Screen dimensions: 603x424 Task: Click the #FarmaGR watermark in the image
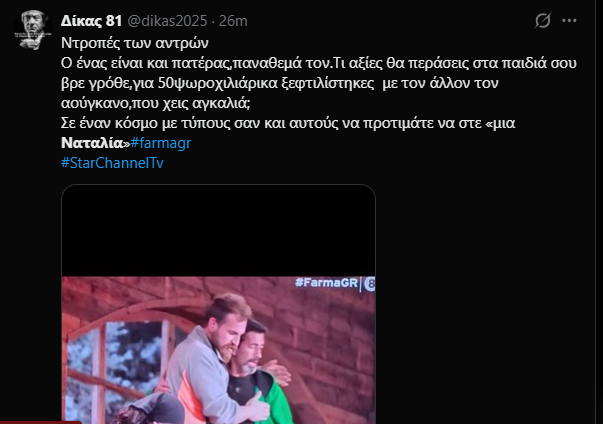click(326, 283)
